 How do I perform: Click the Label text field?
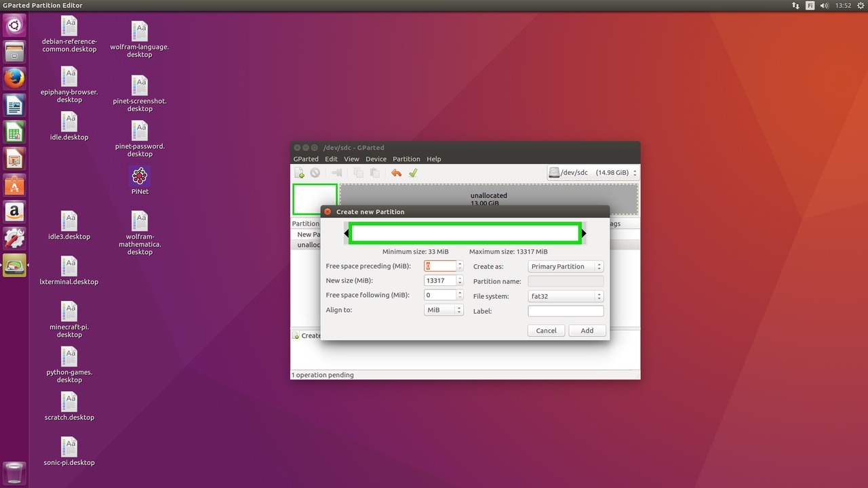[566, 311]
